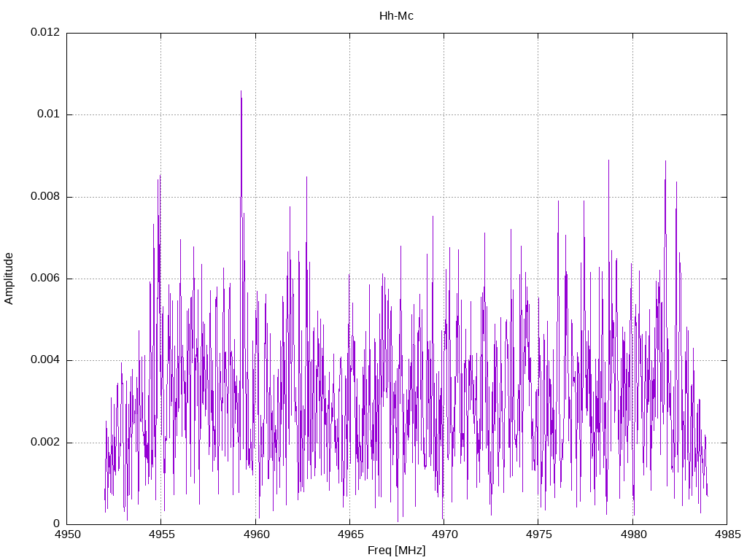Click the 0.01 y-axis tick label
Image resolution: width=747 pixels, height=560 pixels.
pos(49,114)
